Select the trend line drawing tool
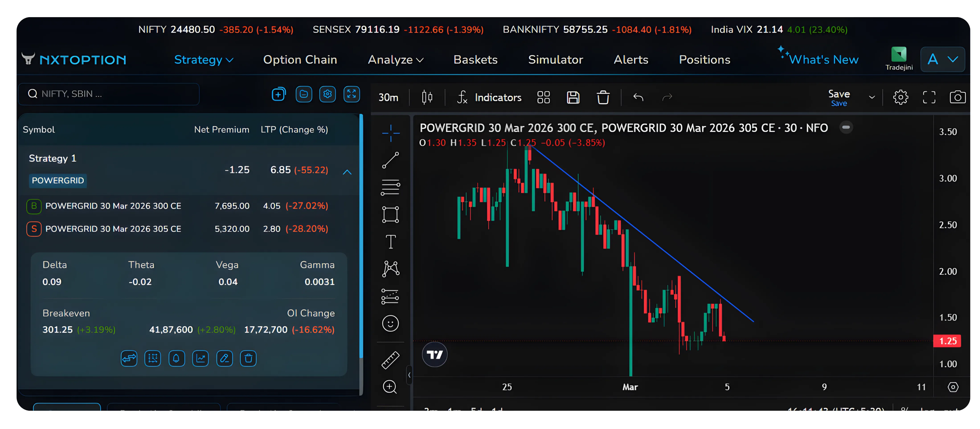980x429 pixels. click(390, 160)
